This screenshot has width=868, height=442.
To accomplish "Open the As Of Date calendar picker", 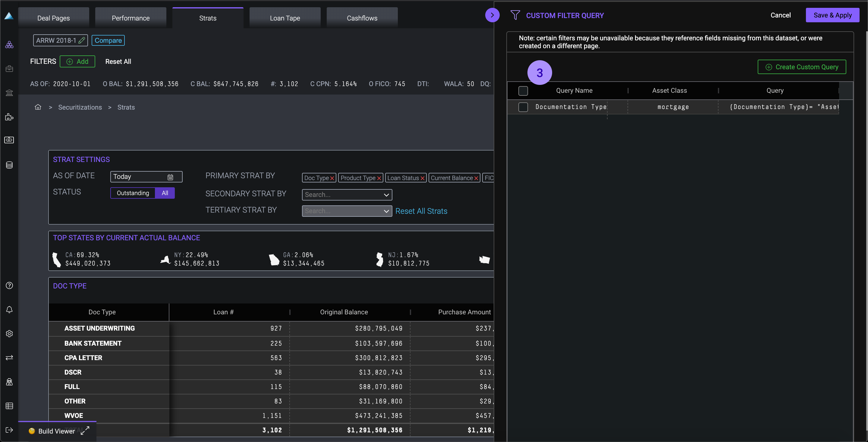I will (x=170, y=177).
